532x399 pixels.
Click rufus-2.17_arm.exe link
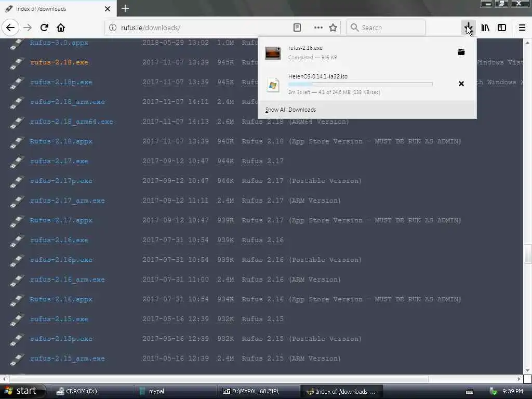click(67, 201)
